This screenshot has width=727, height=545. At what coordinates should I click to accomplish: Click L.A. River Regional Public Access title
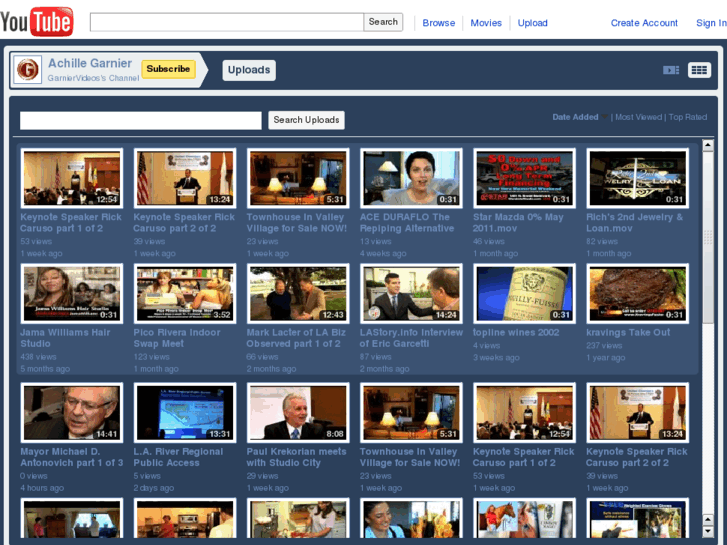178,457
